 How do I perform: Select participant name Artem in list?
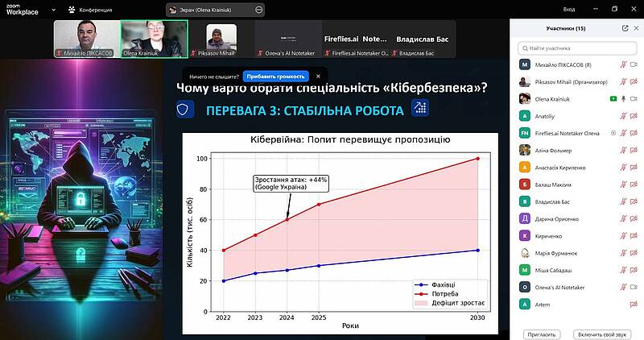coord(542,305)
